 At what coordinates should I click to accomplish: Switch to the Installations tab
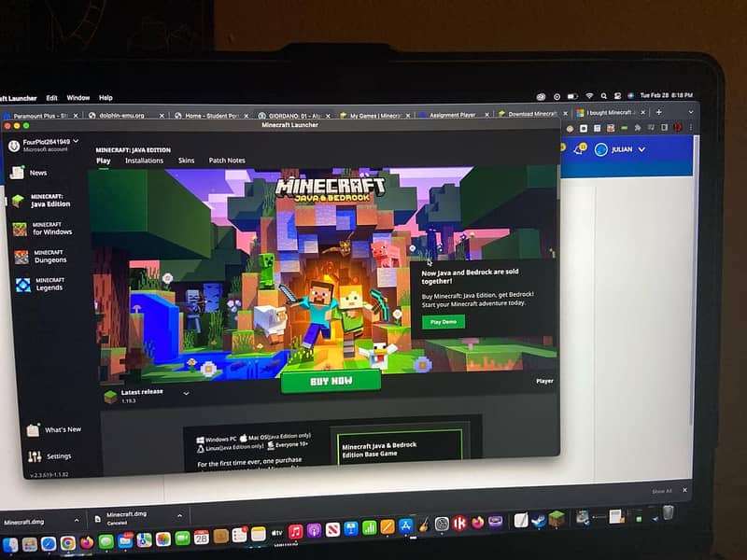click(x=144, y=161)
